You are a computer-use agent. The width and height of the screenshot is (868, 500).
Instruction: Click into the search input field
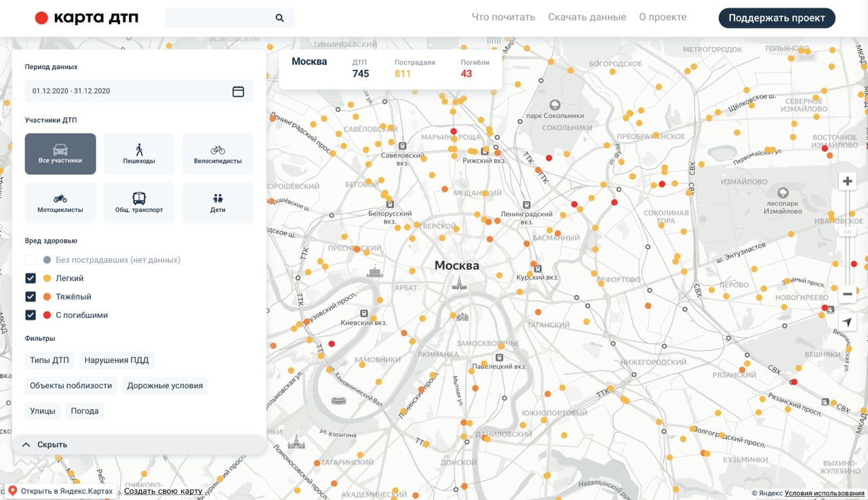[220, 18]
